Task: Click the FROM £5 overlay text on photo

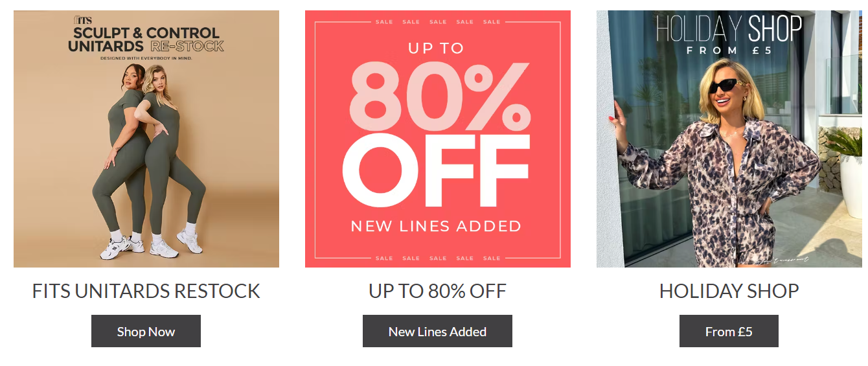Action: pyautogui.click(x=729, y=50)
